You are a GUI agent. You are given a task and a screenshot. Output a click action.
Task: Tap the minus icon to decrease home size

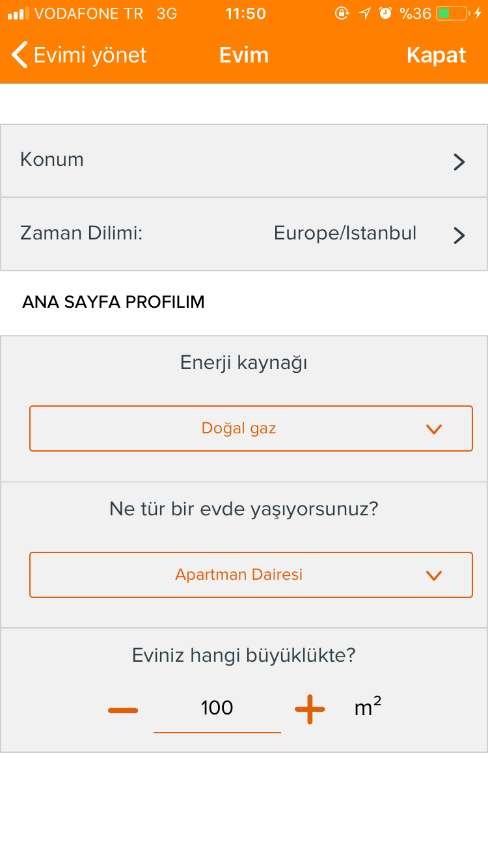click(x=123, y=710)
